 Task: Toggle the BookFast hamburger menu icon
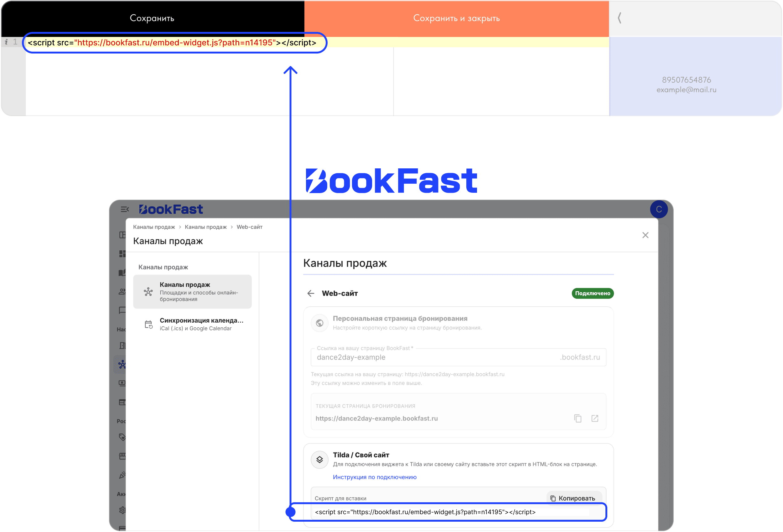click(125, 209)
